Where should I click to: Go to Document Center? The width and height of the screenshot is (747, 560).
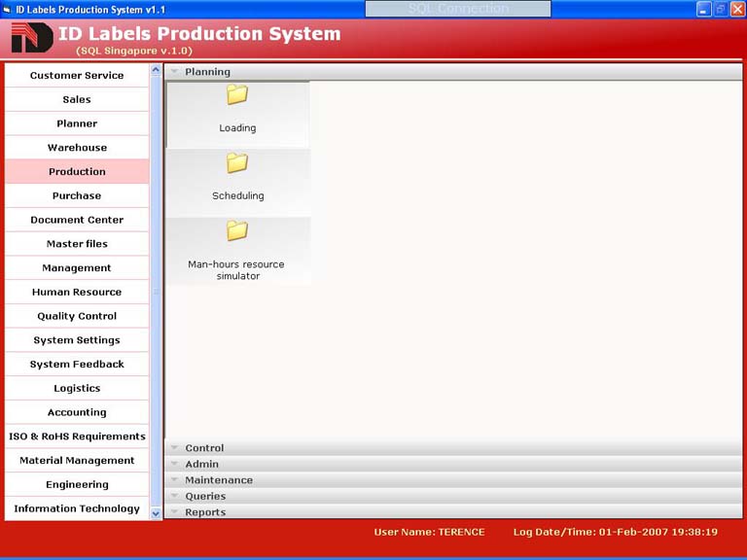77,220
